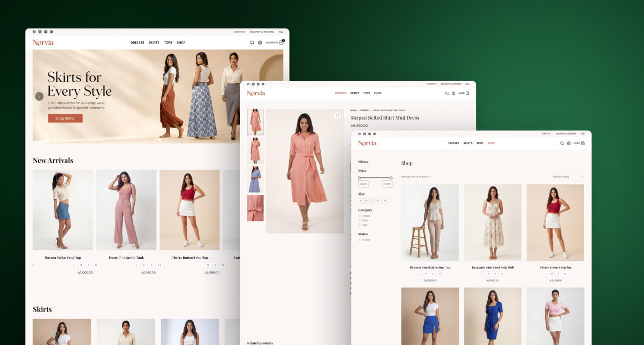Select size XL in the shop filters

tap(384, 200)
